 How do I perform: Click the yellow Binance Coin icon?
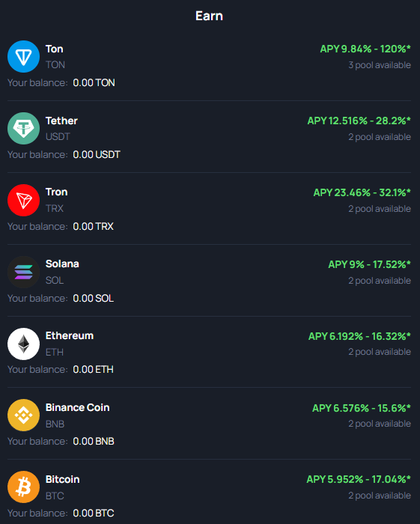point(23,415)
